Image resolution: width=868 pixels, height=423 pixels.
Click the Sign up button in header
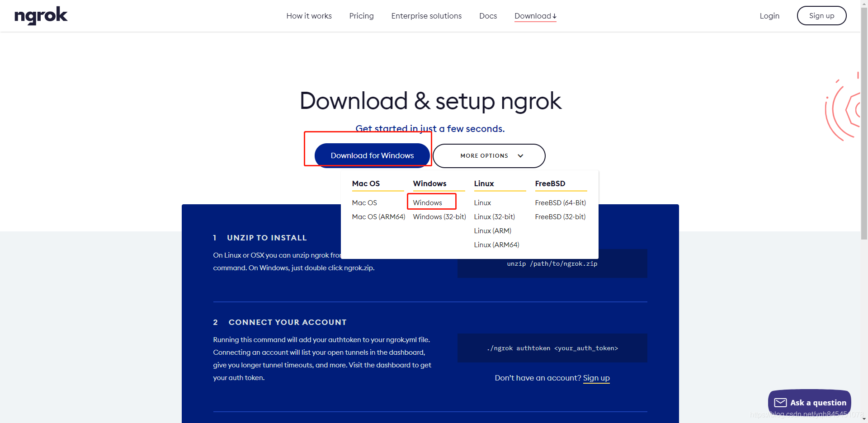[x=821, y=16]
